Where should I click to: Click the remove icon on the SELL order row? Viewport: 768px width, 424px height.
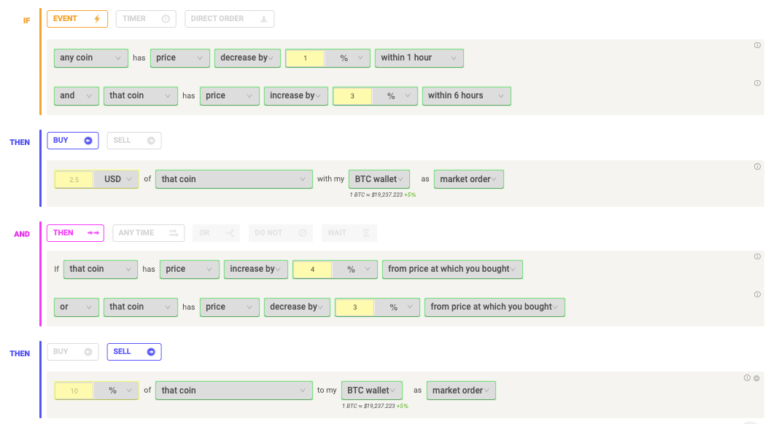(757, 378)
